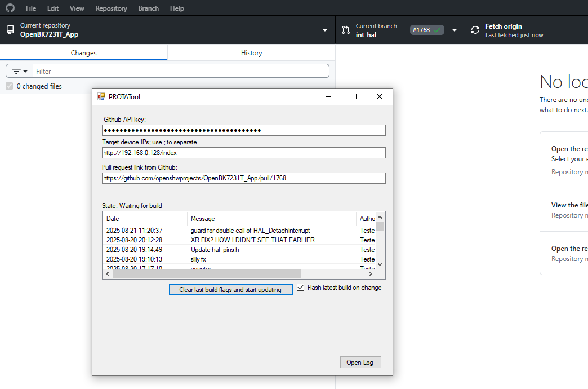The height and width of the screenshot is (389, 588).
Task: Click the current repository icon
Action: 10,30
